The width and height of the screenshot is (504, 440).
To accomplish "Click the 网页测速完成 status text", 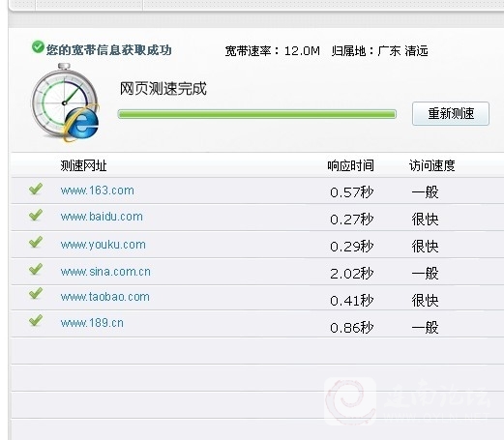I will coord(163,89).
